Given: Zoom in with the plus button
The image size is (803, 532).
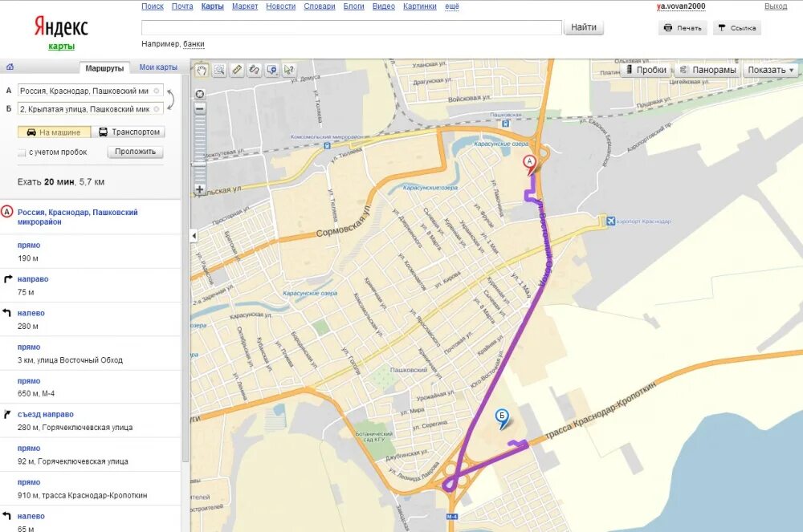Looking at the screenshot, I should pyautogui.click(x=200, y=189).
